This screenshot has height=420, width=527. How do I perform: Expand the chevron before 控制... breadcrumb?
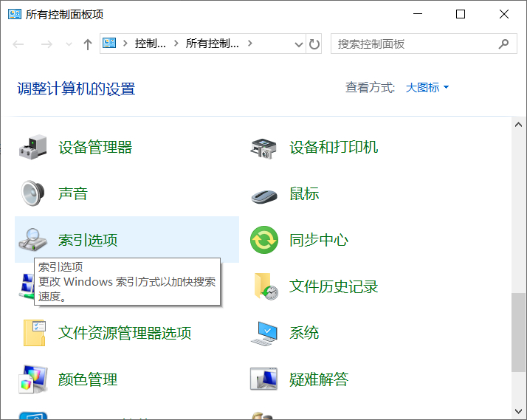point(125,43)
